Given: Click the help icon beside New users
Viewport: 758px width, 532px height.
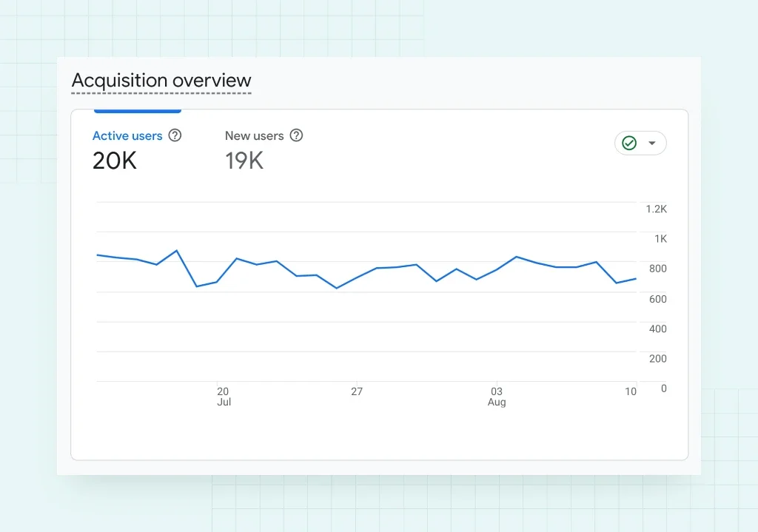Looking at the screenshot, I should point(296,135).
